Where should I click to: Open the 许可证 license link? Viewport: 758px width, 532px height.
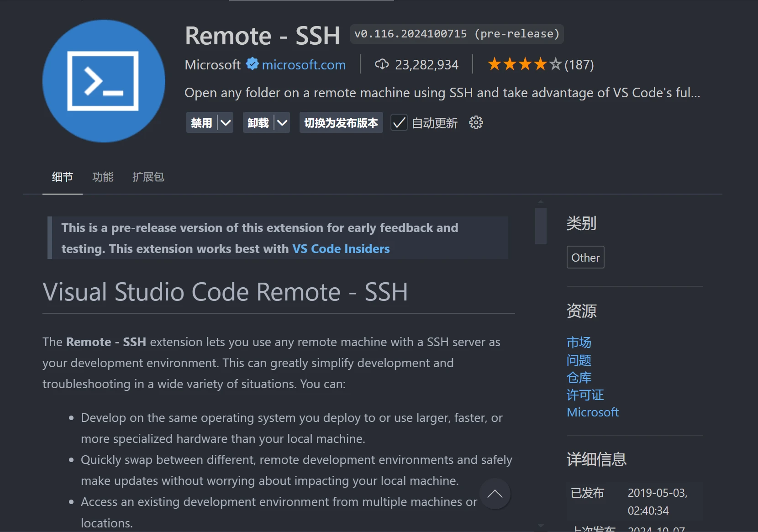[x=585, y=395]
